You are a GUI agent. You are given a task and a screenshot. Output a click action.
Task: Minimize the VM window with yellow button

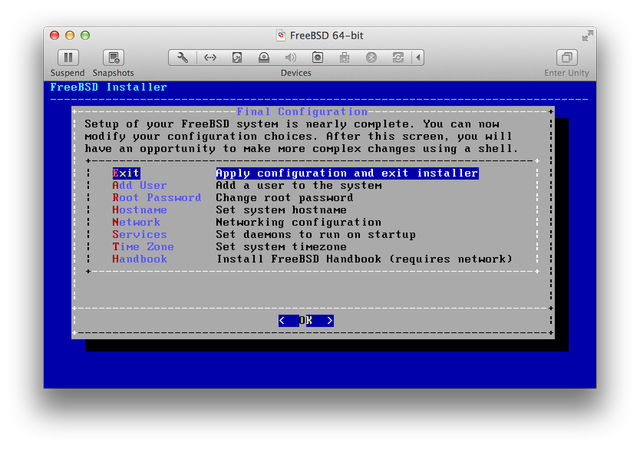tap(70, 36)
